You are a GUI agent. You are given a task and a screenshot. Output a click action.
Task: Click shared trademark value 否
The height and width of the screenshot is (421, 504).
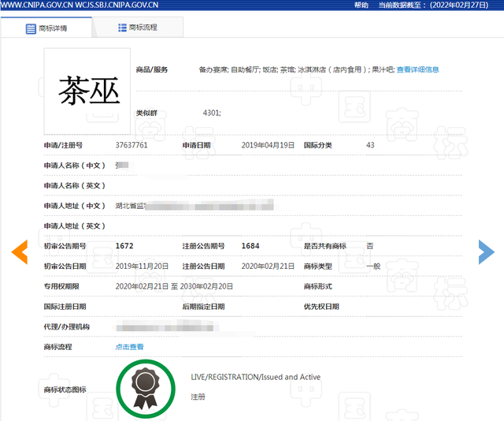(369, 246)
